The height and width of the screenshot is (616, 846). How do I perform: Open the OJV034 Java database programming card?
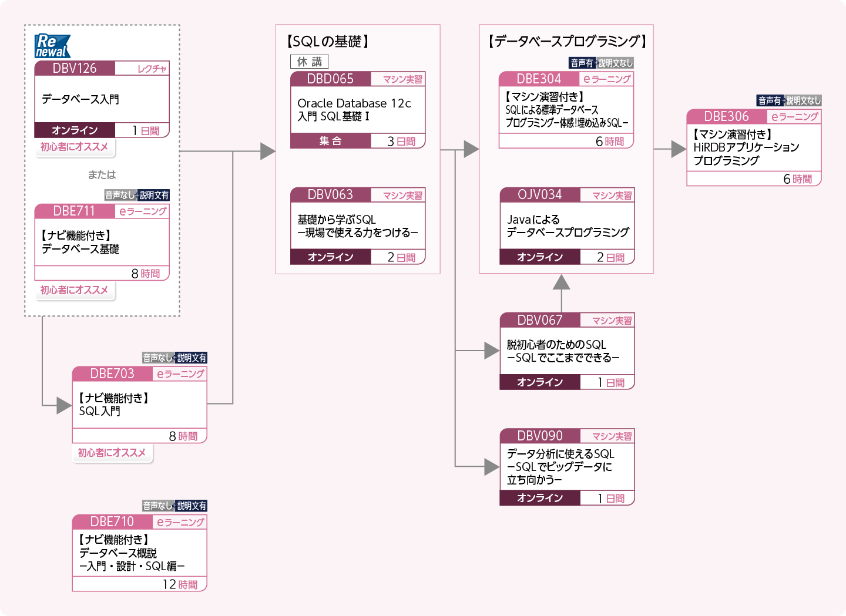(568, 226)
